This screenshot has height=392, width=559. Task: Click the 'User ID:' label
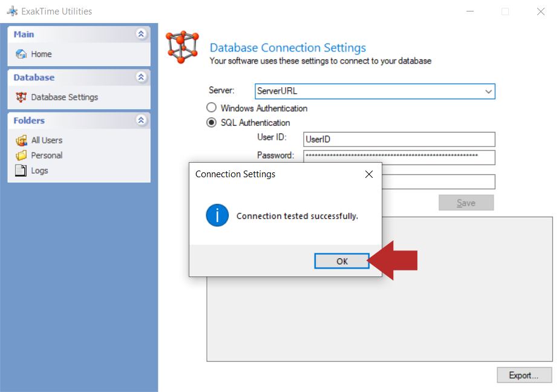coord(272,137)
